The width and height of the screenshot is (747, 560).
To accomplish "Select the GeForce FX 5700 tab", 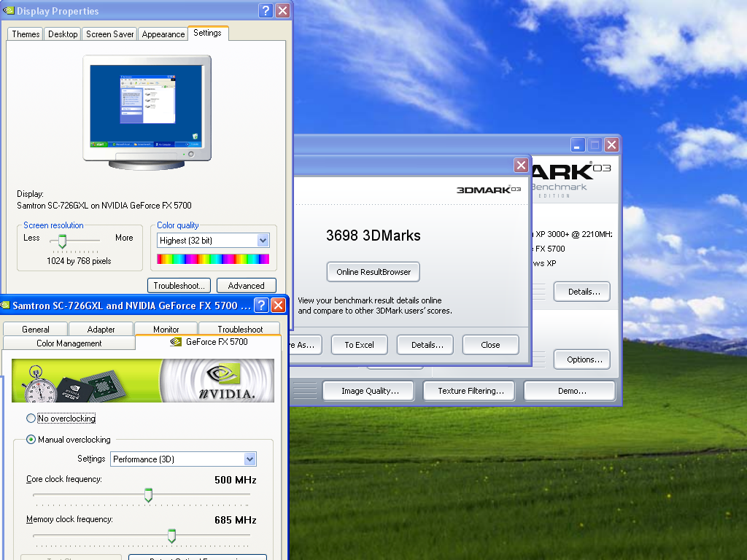I will coord(209,342).
